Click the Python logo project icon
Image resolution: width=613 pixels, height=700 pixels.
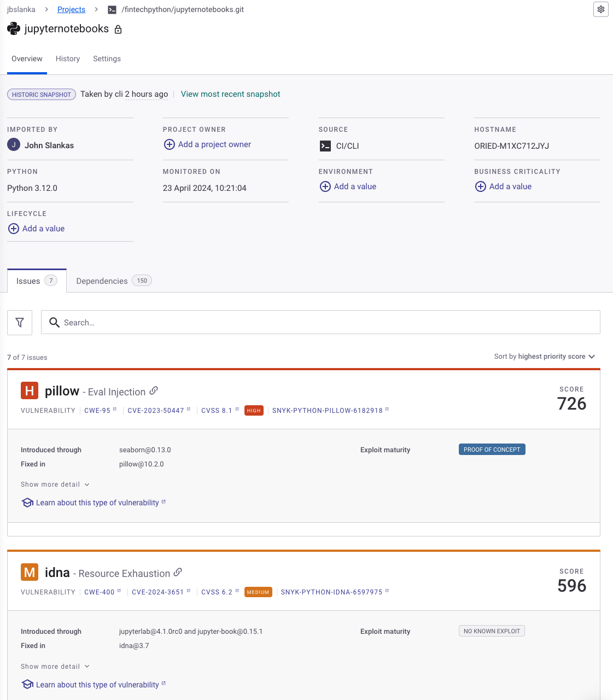13,28
